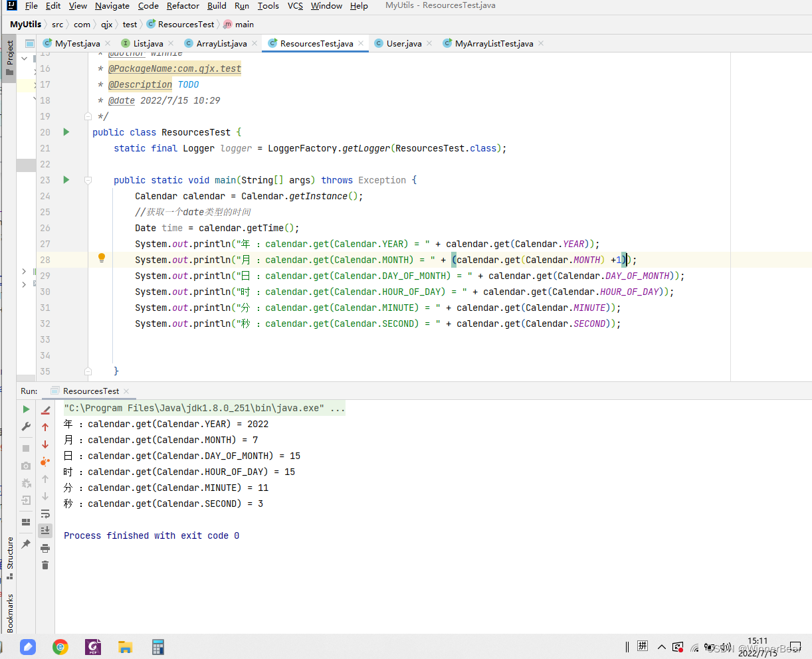Collapse main method fold marker on line 23

coord(88,180)
